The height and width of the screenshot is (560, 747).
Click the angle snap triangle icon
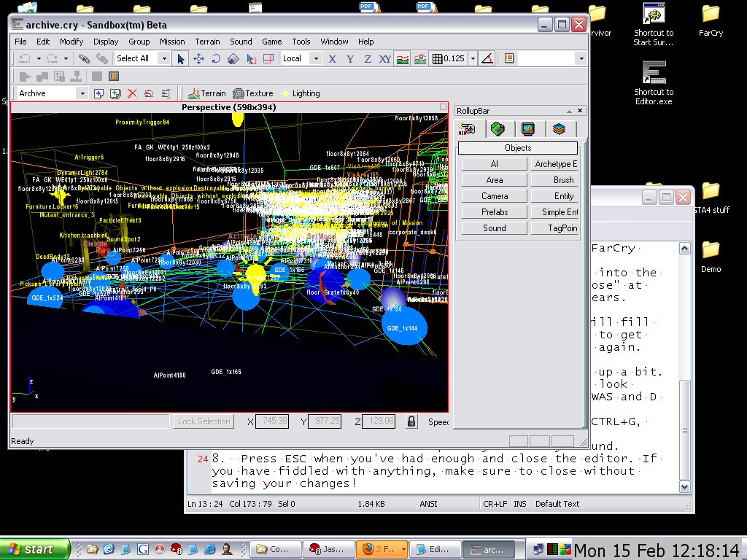[487, 58]
